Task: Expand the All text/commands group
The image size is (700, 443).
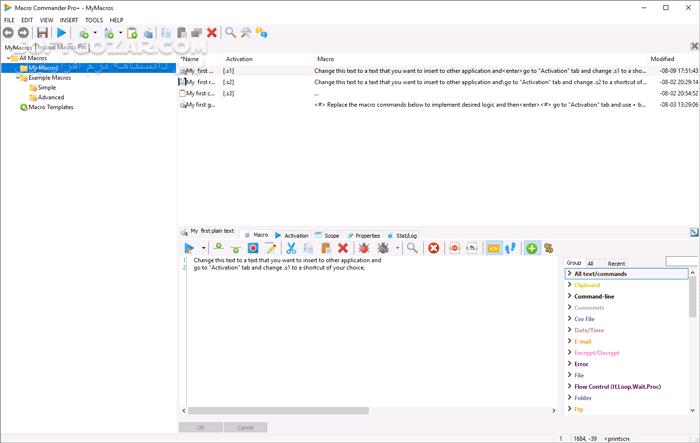Action: (x=569, y=273)
